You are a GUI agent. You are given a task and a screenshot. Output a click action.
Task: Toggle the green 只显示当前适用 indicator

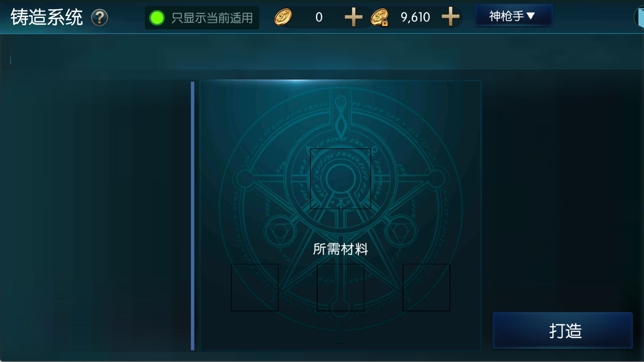tap(157, 18)
